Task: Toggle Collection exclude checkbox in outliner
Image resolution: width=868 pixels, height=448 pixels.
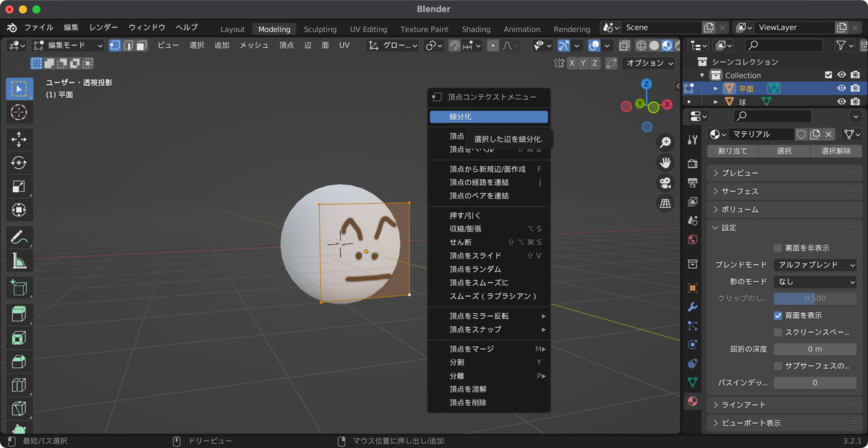Action: point(829,74)
